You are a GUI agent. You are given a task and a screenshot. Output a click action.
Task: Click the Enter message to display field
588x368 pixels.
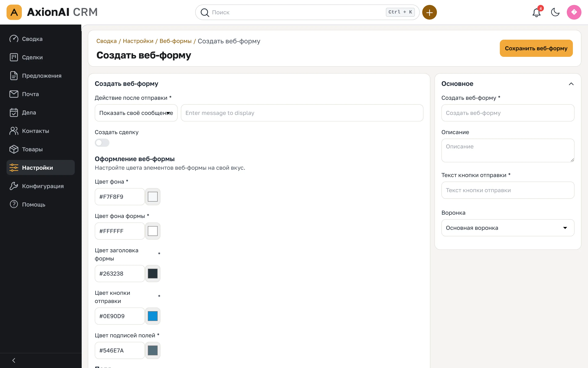pos(302,113)
